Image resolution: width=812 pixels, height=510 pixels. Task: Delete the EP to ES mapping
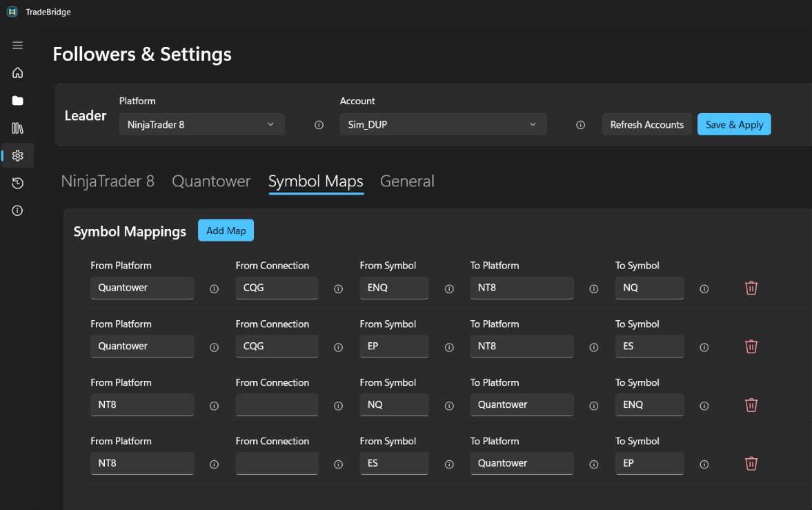[751, 346]
